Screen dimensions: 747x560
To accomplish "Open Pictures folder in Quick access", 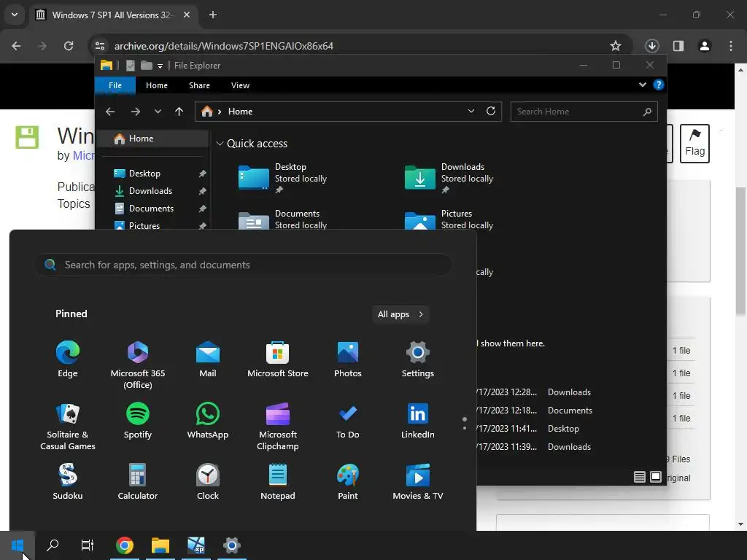I will click(449, 220).
